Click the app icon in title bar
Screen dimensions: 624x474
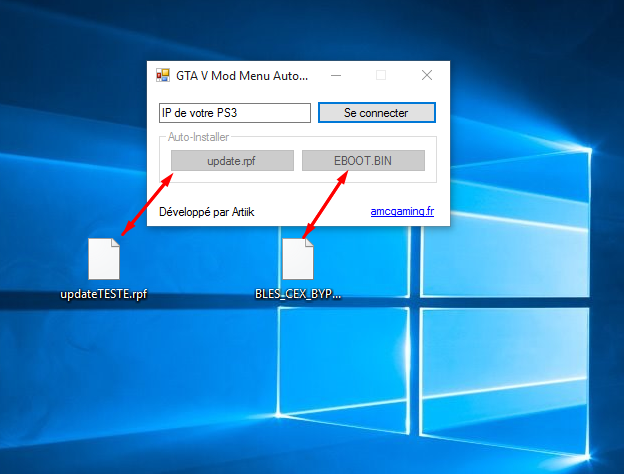(x=163, y=75)
